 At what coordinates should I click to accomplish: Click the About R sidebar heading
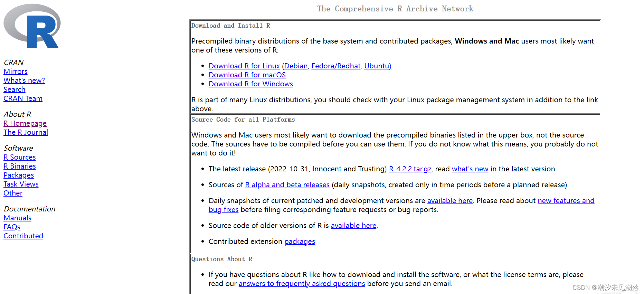tap(17, 114)
